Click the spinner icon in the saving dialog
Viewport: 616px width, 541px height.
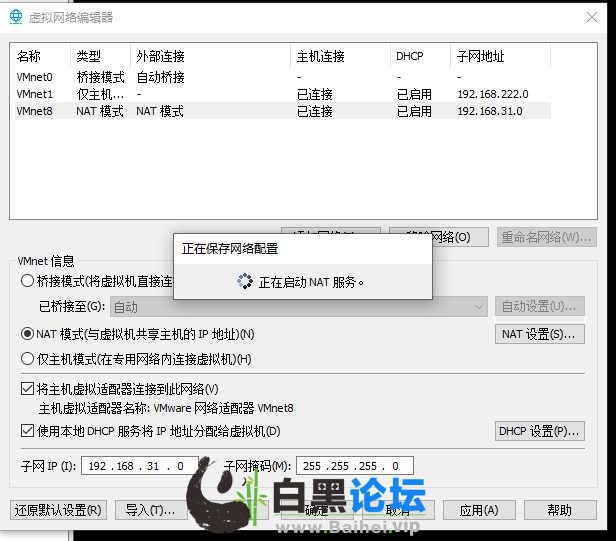tap(245, 282)
